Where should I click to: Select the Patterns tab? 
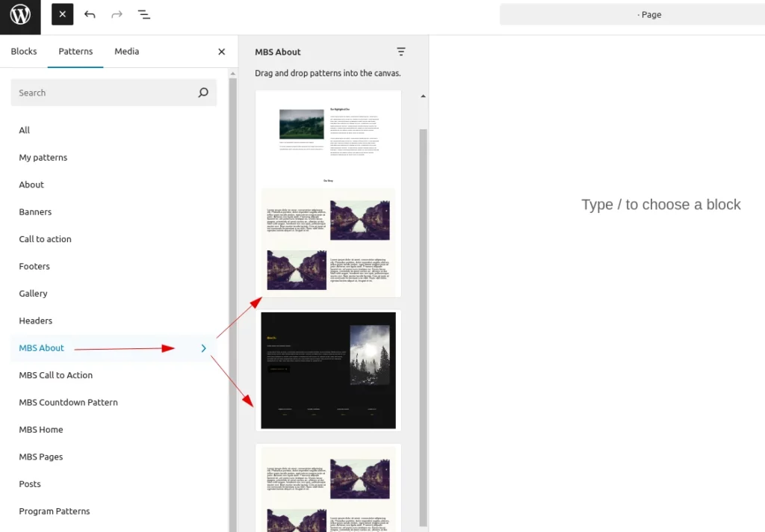[75, 52]
